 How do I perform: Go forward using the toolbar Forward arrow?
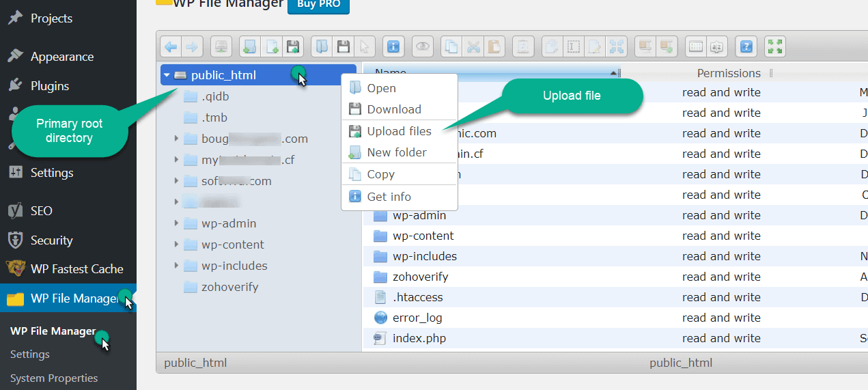click(x=191, y=46)
